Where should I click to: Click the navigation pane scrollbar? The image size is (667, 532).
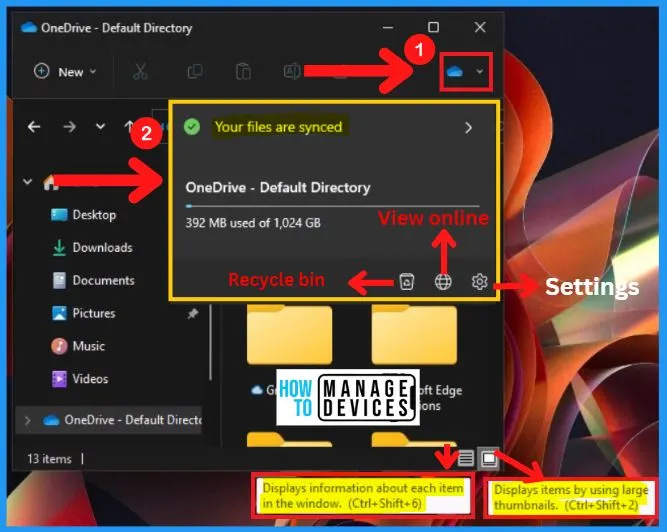[x=211, y=340]
